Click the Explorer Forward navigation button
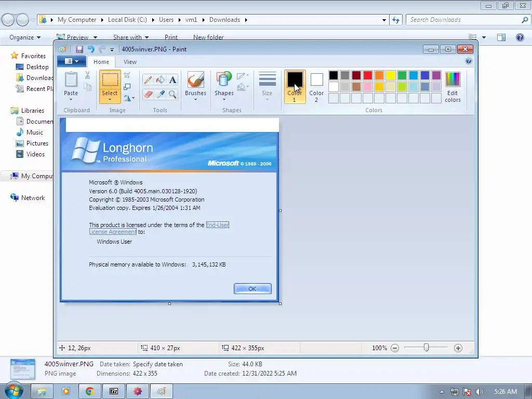The image size is (532, 399). pos(22,20)
